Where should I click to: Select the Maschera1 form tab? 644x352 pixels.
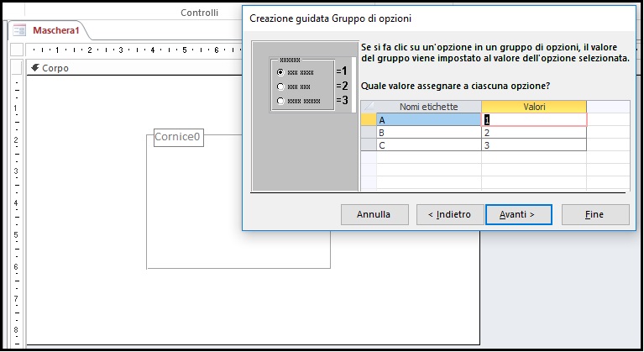pyautogui.click(x=50, y=30)
